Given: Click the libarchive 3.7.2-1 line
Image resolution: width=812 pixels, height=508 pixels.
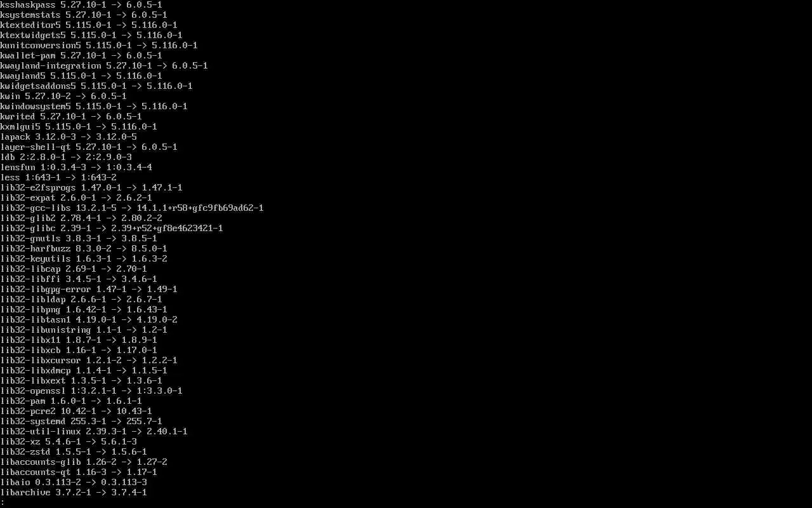Looking at the screenshot, I should 74,492.
